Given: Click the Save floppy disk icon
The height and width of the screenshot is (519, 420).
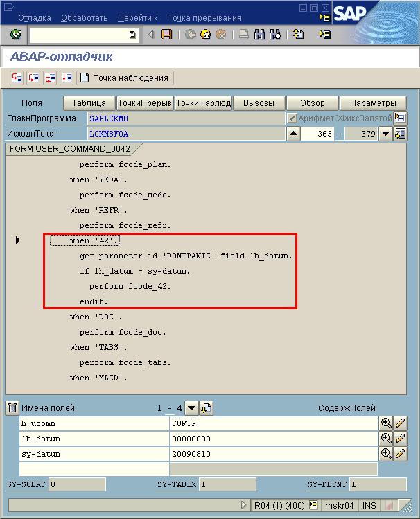Looking at the screenshot, I should 166,34.
